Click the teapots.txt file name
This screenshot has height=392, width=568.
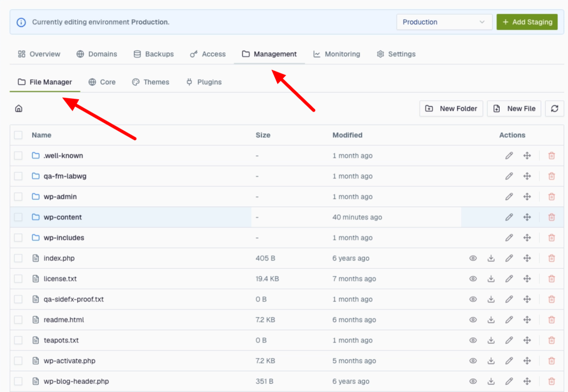point(61,340)
